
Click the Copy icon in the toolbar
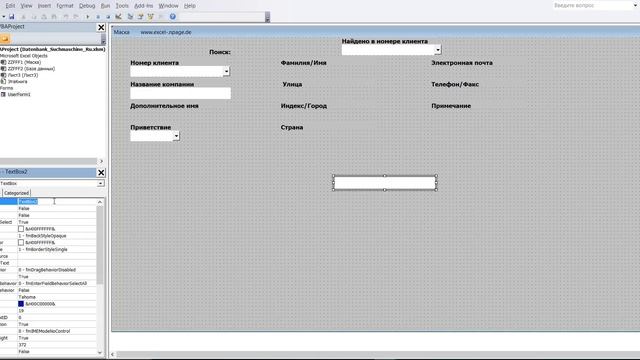34,17
